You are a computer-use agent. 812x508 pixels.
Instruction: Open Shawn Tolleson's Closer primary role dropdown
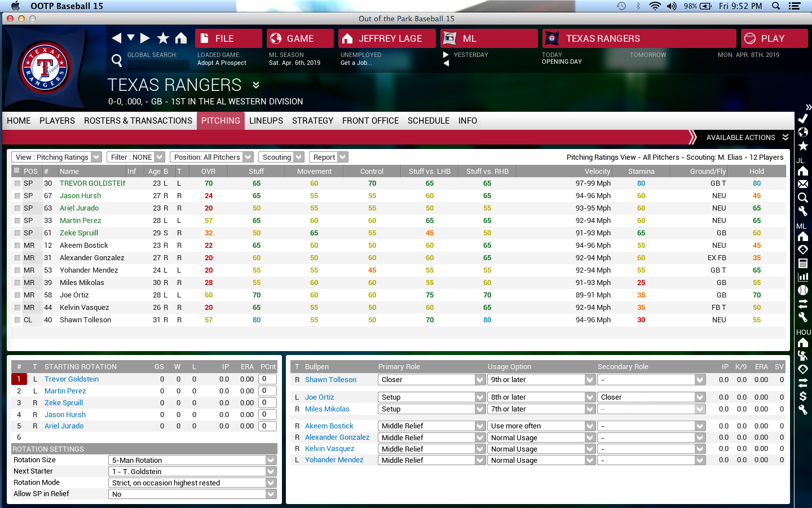(431, 380)
